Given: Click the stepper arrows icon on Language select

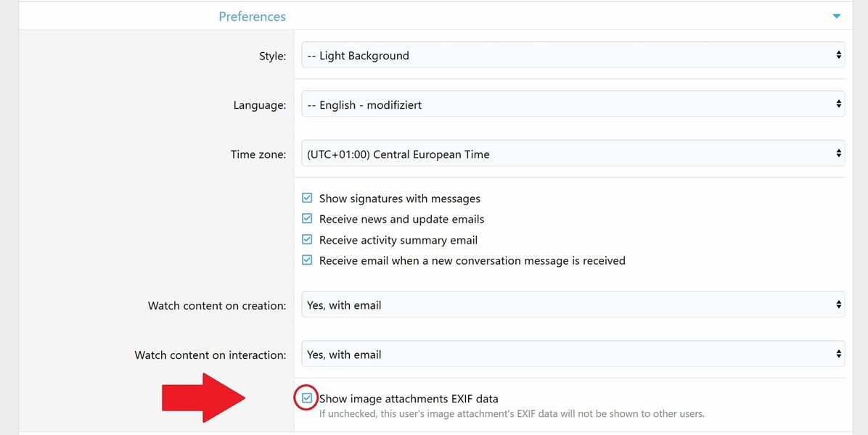Looking at the screenshot, I should [840, 104].
